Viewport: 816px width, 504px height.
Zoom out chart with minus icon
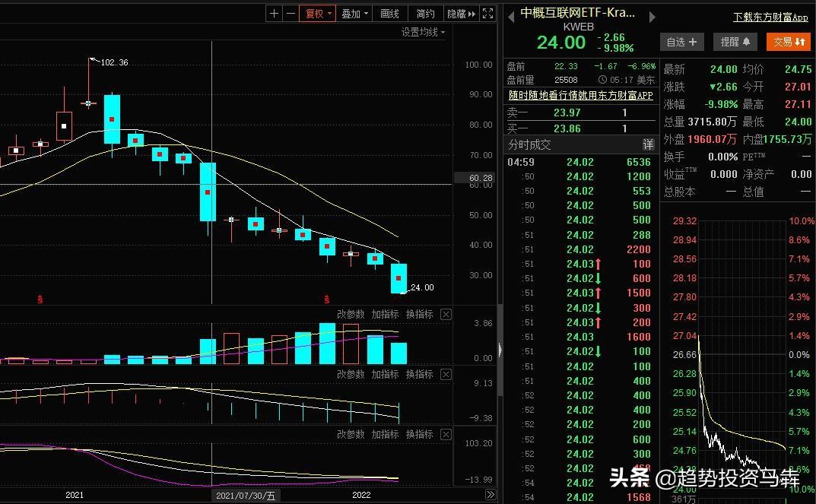click(291, 14)
